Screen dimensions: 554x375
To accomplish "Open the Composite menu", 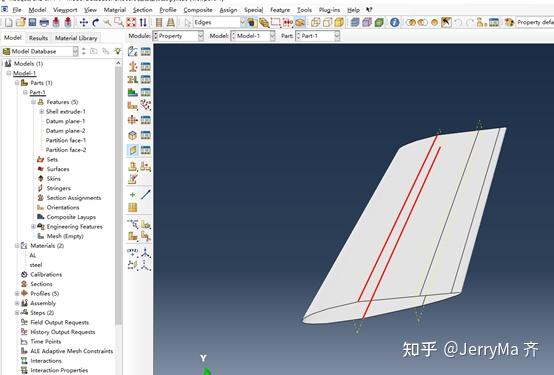I will (198, 10).
